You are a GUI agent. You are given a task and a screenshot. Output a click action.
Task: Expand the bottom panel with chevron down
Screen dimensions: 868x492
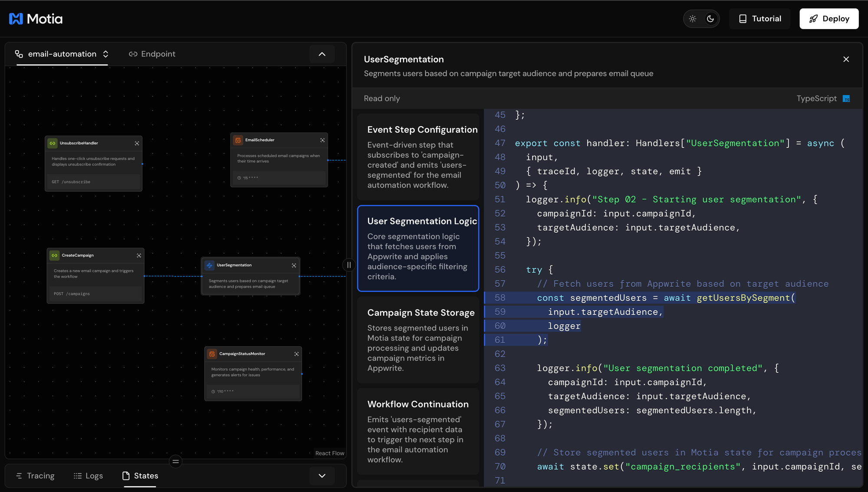point(322,476)
